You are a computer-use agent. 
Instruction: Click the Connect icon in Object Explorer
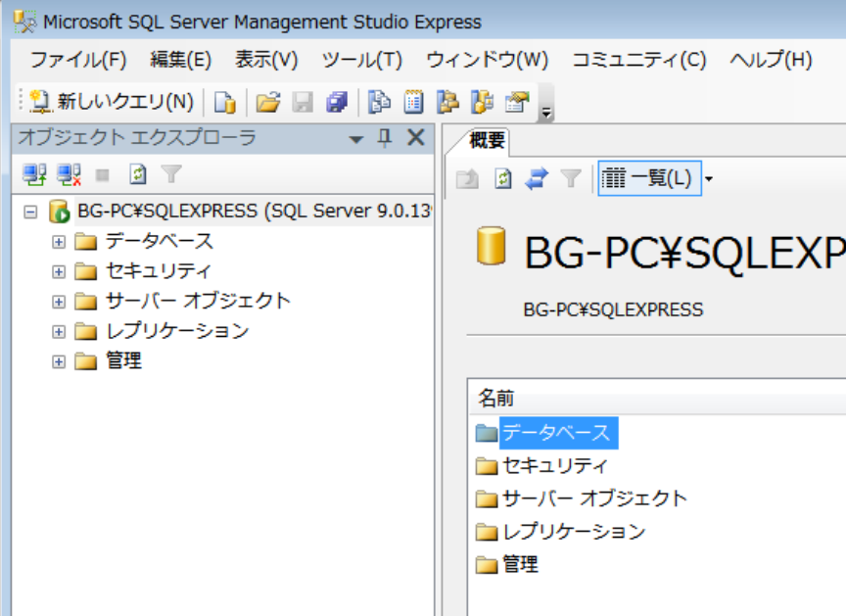pyautogui.click(x=34, y=174)
